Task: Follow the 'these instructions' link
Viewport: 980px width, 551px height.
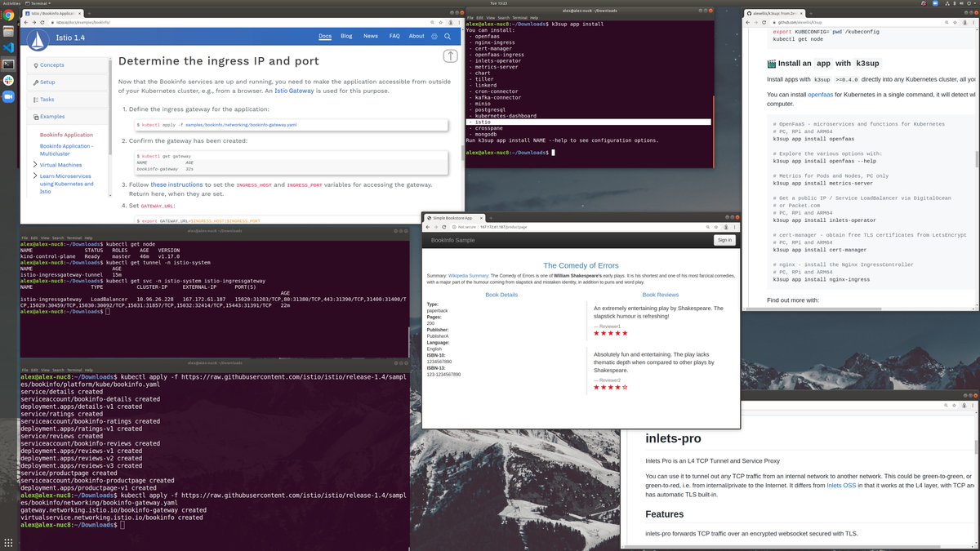Action: (x=176, y=185)
